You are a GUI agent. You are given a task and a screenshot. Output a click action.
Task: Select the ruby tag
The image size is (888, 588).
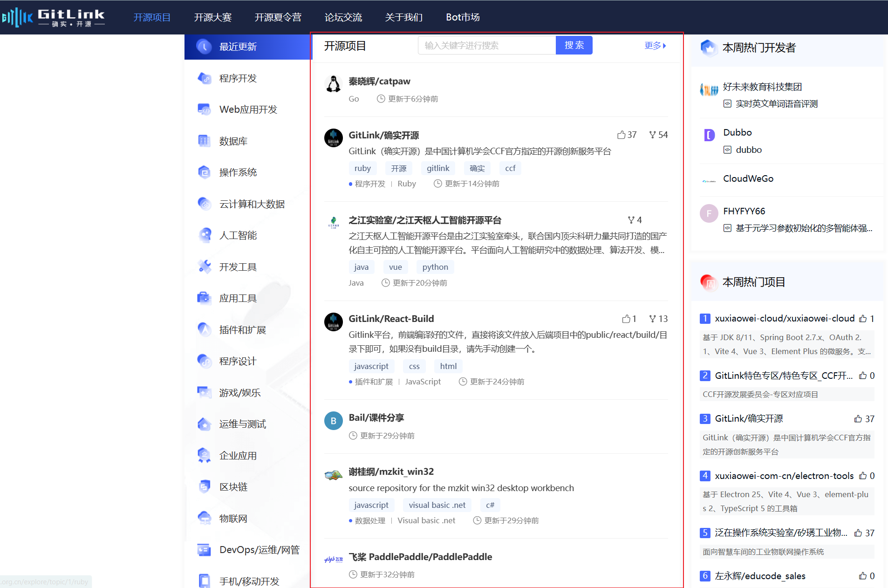coord(362,168)
